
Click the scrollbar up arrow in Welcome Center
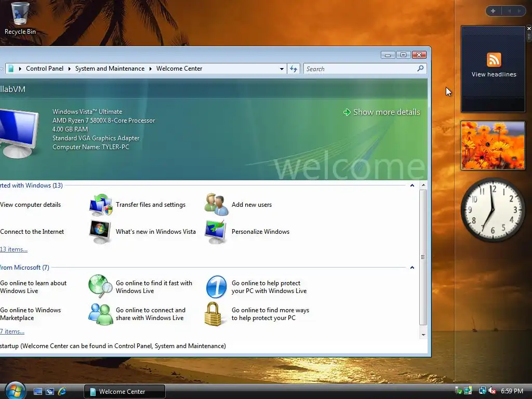[423, 185]
